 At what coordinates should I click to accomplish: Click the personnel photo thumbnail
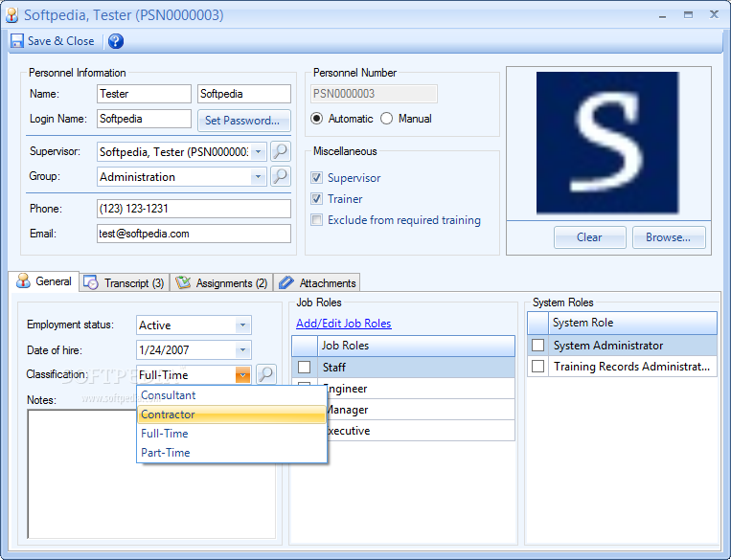(x=607, y=143)
